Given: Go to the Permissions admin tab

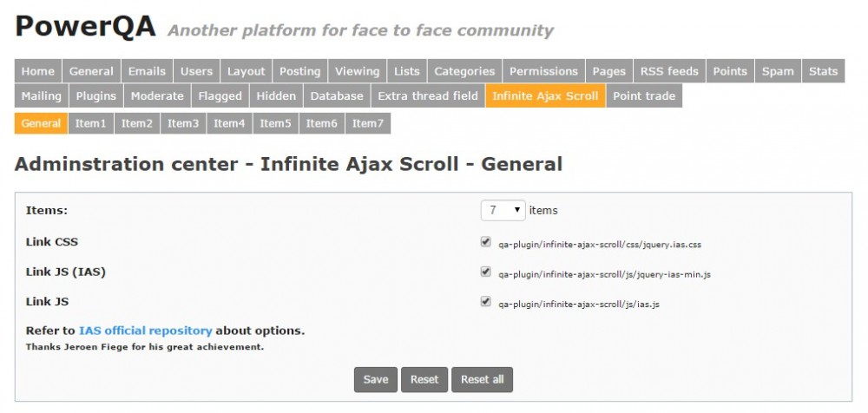Looking at the screenshot, I should coord(543,71).
